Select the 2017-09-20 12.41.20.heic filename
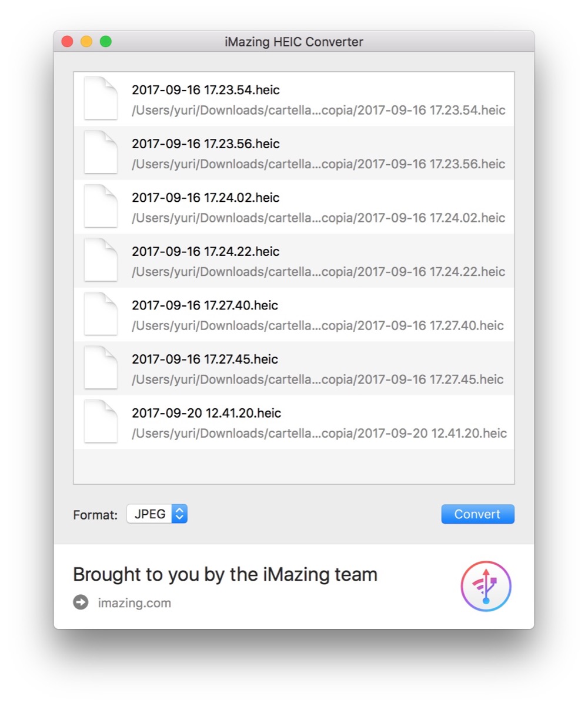 pyautogui.click(x=206, y=414)
